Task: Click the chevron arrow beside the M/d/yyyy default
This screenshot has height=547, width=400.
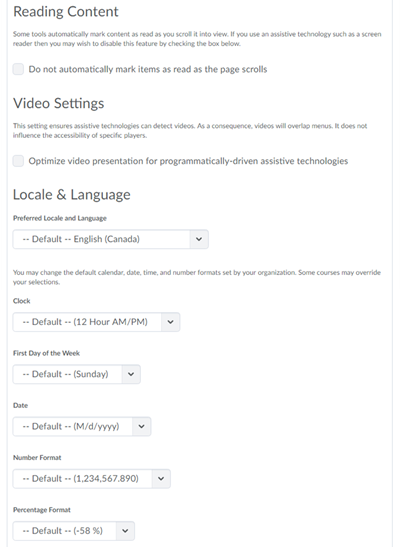Action: [x=141, y=427]
